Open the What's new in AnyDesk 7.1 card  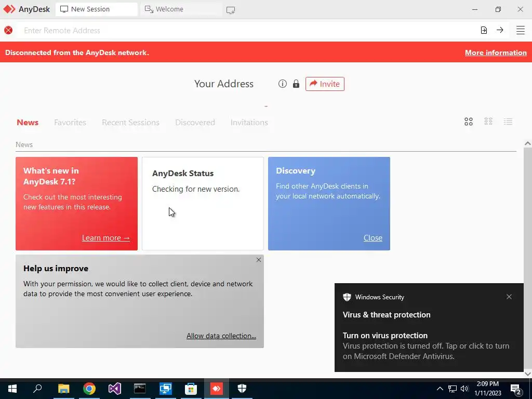coord(77,204)
